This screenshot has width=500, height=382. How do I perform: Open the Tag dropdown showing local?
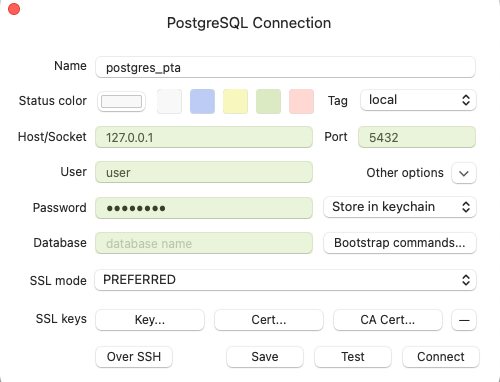tap(418, 100)
